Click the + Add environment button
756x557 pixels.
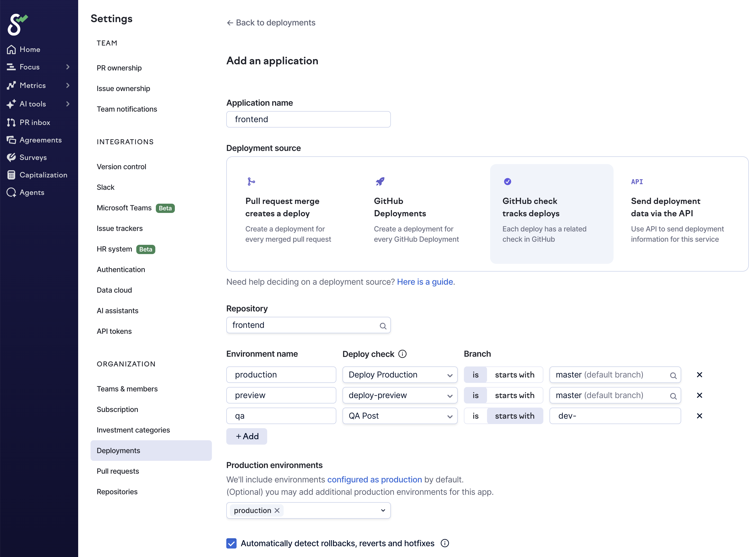247,436
